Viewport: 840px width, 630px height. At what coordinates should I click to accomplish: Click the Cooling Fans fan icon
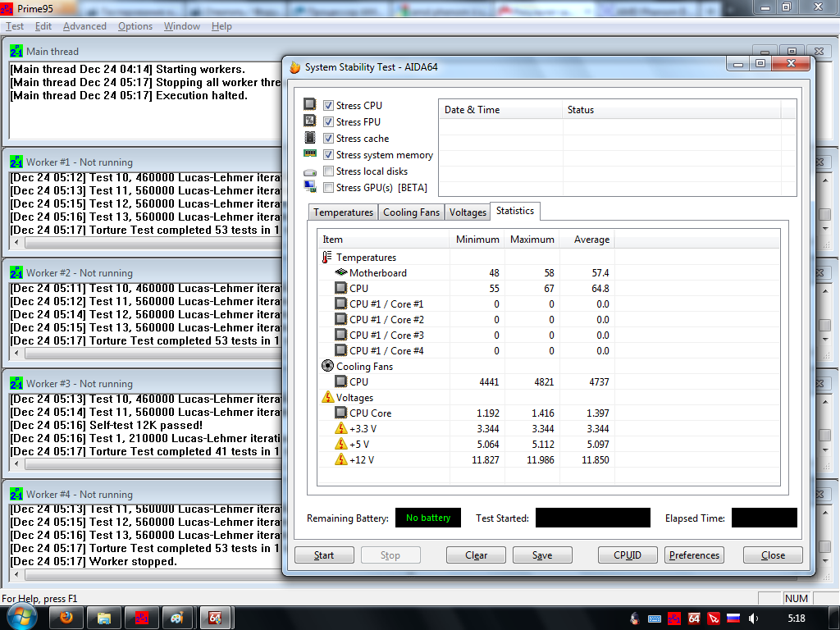pyautogui.click(x=327, y=366)
